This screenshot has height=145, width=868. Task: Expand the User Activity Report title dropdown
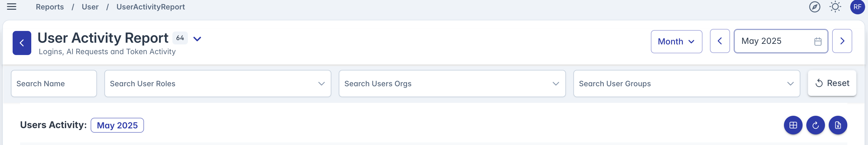click(x=197, y=39)
